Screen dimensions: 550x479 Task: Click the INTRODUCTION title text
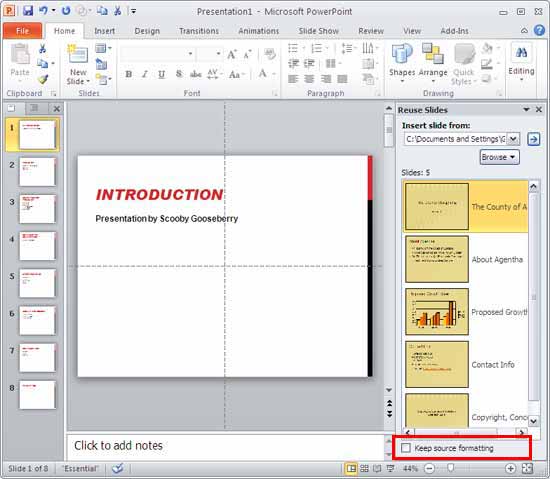point(160,195)
